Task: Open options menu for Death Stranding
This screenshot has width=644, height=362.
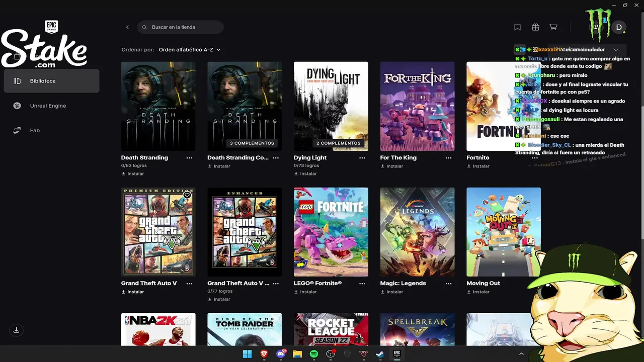Action: tap(189, 158)
